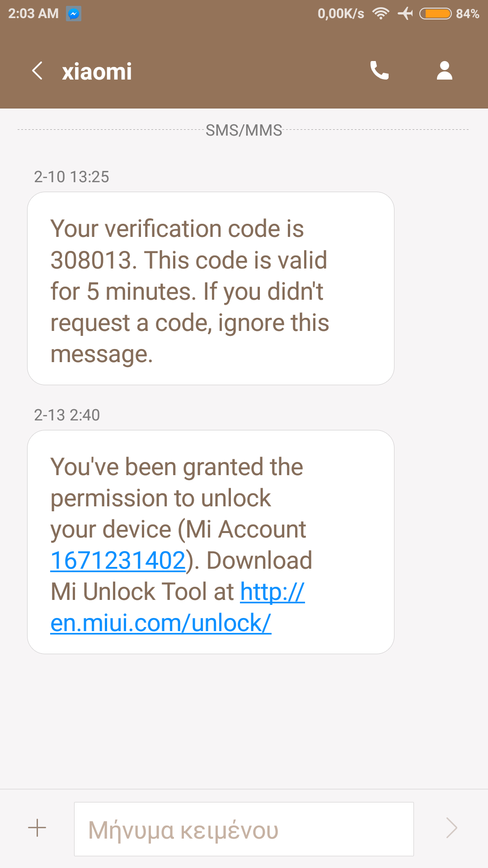Tap the 84% battery percentage
Viewport: 488px width, 868px height.
tap(467, 14)
